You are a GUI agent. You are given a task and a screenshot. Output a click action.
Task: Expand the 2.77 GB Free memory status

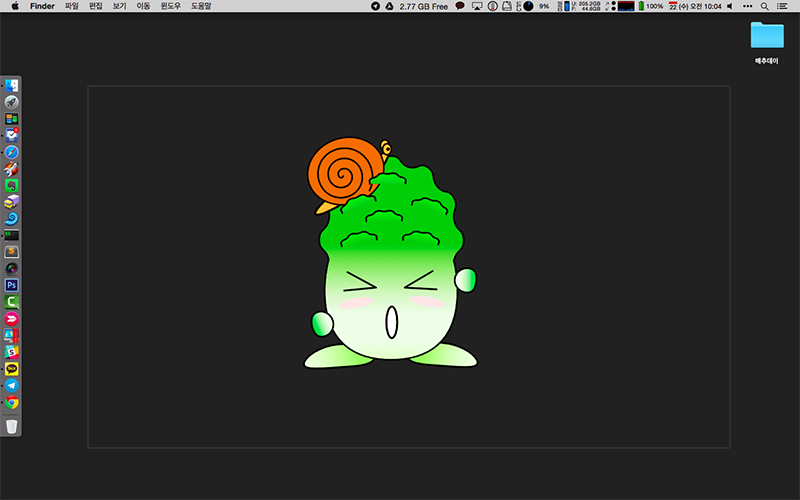tap(423, 6)
